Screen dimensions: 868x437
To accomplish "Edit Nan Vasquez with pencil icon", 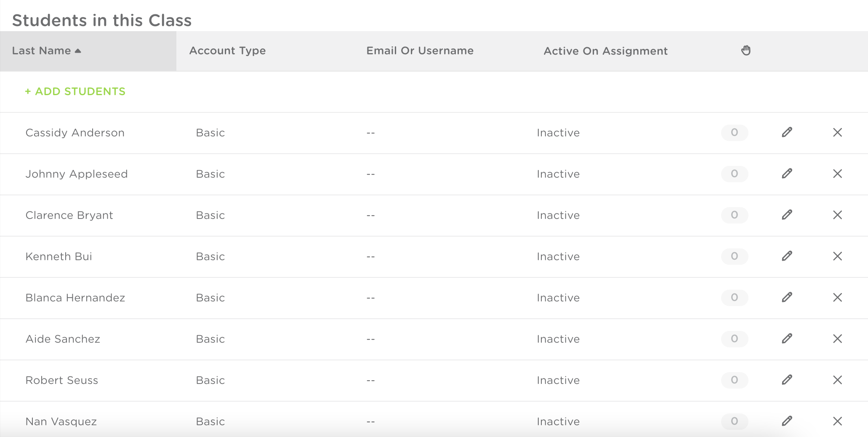I will 787,421.
